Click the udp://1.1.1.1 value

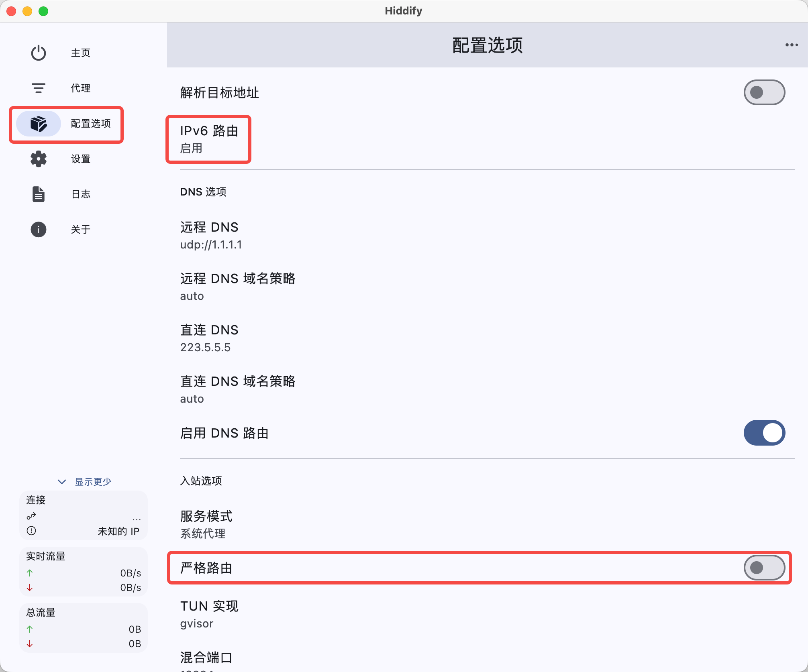click(211, 245)
